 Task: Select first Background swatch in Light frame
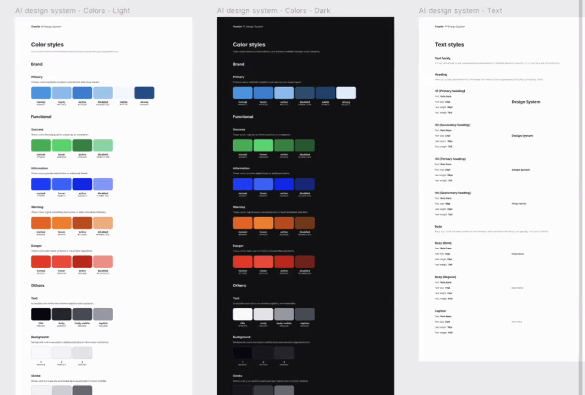coord(41,353)
